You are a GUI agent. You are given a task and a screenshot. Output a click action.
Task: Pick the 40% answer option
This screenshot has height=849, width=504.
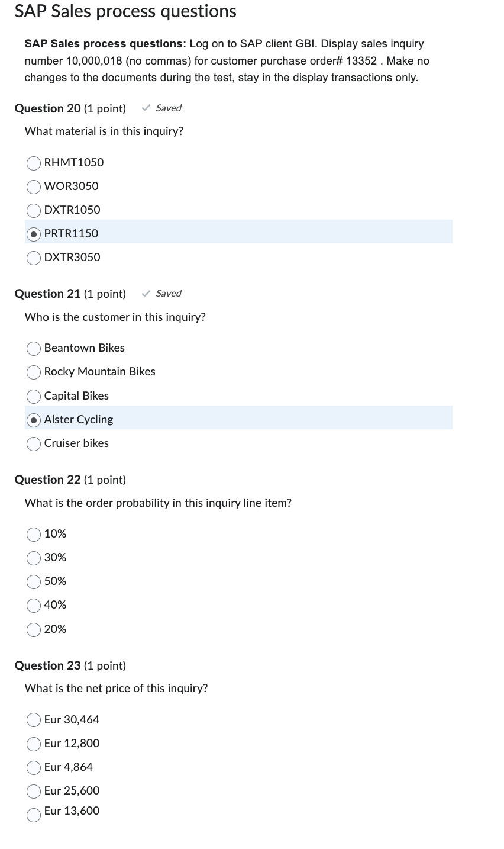[34, 605]
